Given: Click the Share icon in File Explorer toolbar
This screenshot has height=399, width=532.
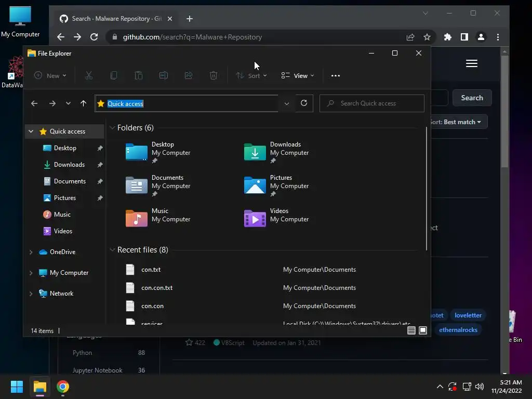Looking at the screenshot, I should [188, 75].
